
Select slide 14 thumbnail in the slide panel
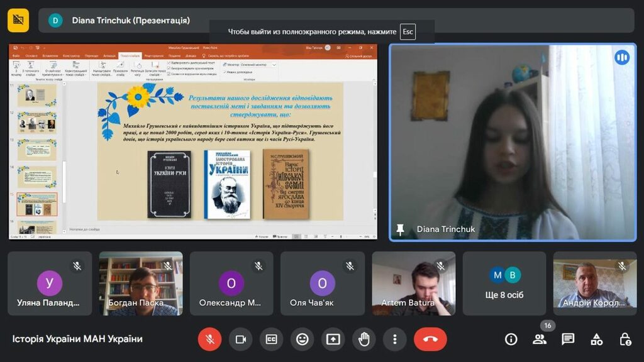point(36,176)
